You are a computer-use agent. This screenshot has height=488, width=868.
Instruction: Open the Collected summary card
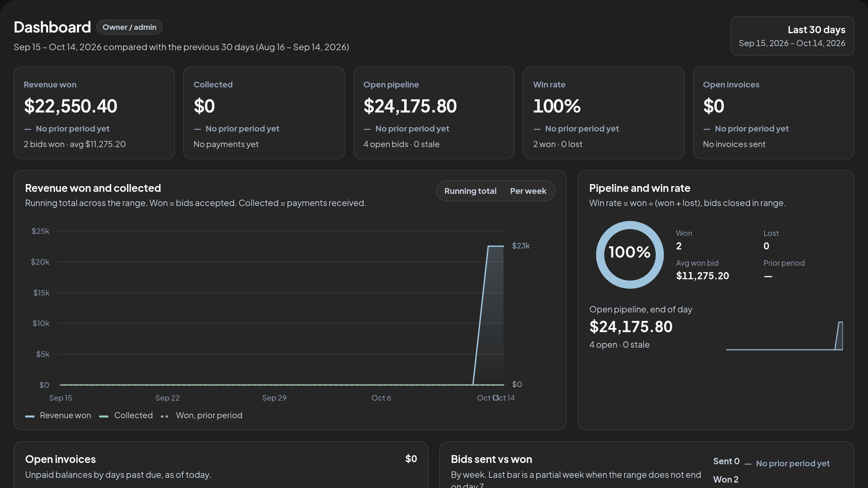coord(264,113)
